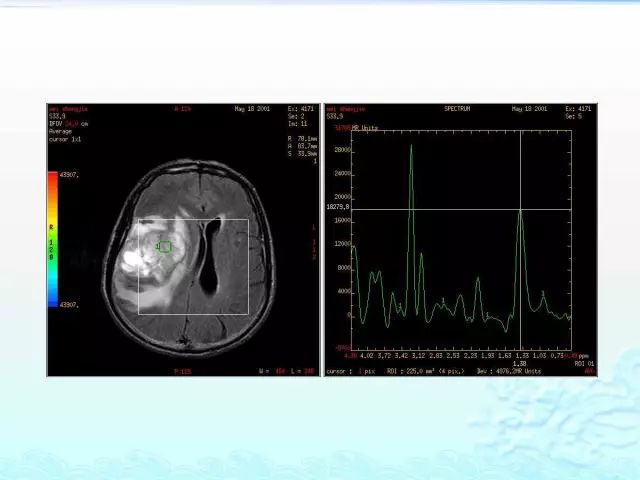Screen dimensions: 640x480
Task: Click the 18279.8 cursor value label
Action: (338, 207)
